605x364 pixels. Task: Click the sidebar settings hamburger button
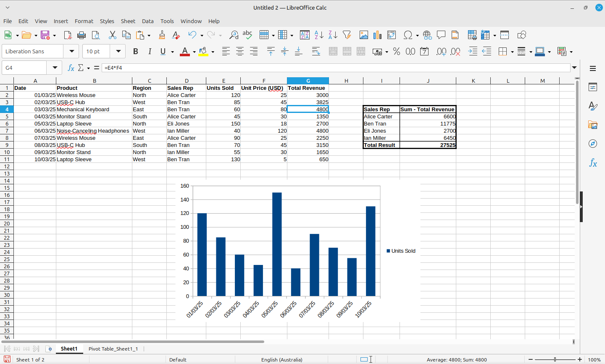pos(593,68)
